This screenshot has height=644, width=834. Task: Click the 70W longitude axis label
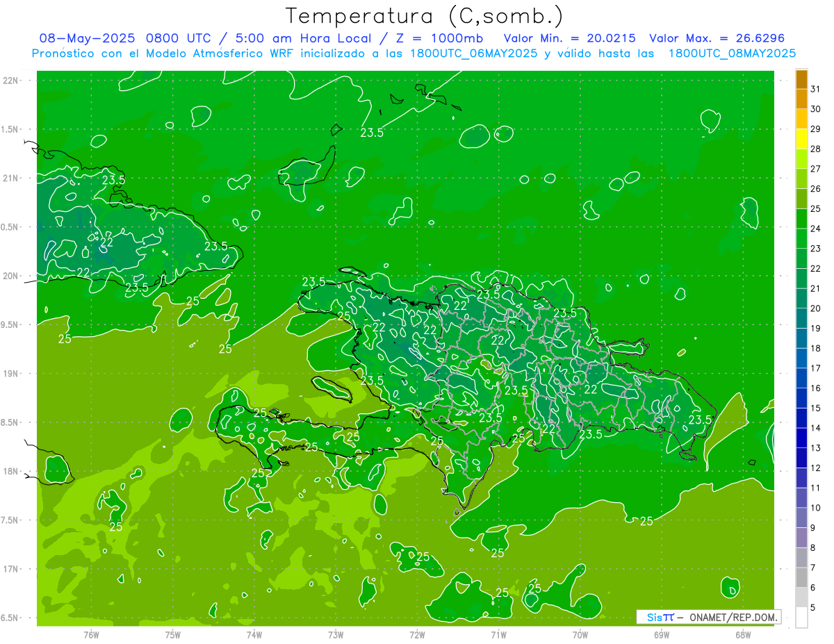point(580,634)
